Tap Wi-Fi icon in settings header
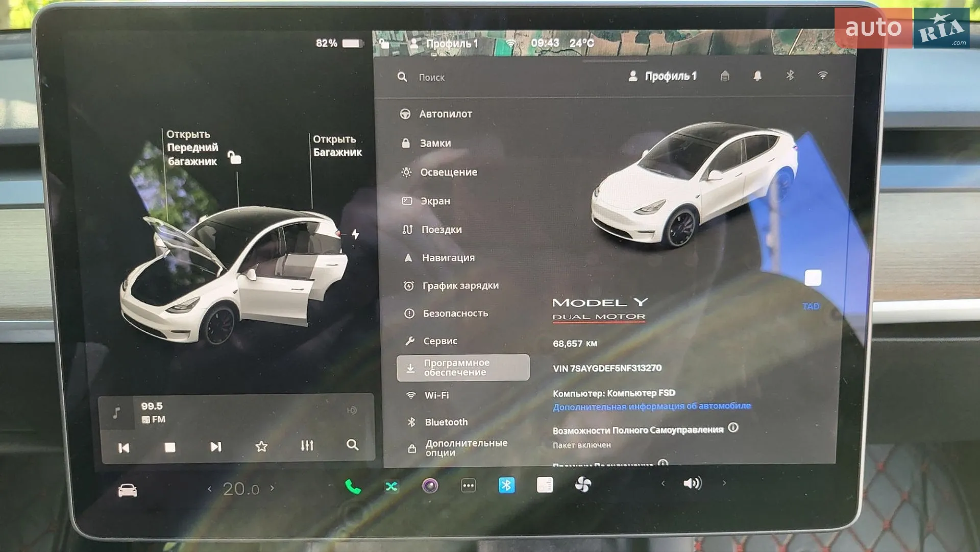Image resolution: width=980 pixels, height=552 pixels. point(823,76)
